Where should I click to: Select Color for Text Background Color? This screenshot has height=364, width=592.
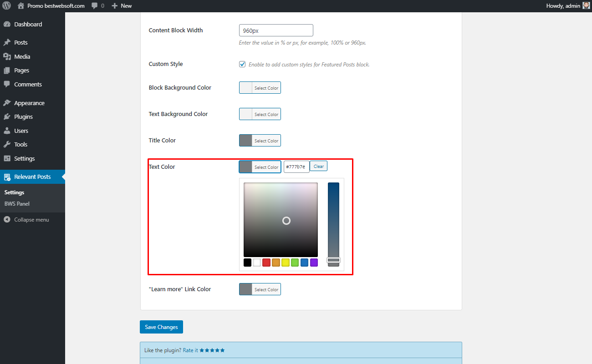coord(260,114)
